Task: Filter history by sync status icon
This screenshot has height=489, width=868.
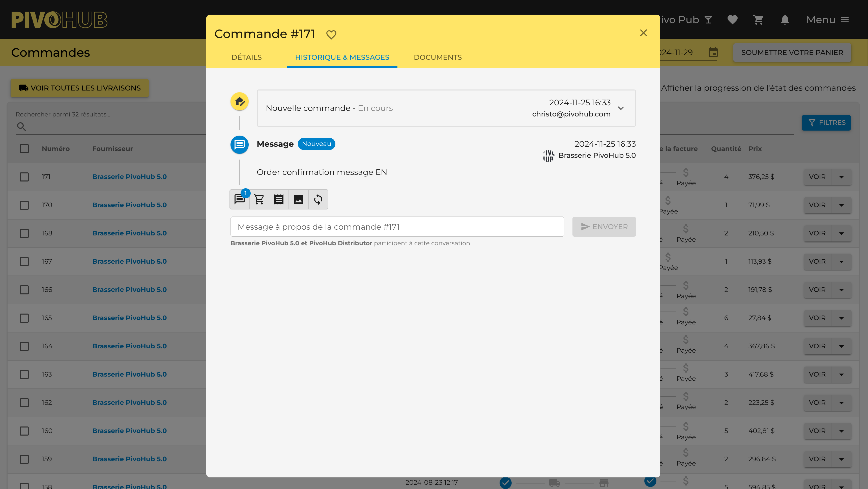Action: [x=318, y=199]
